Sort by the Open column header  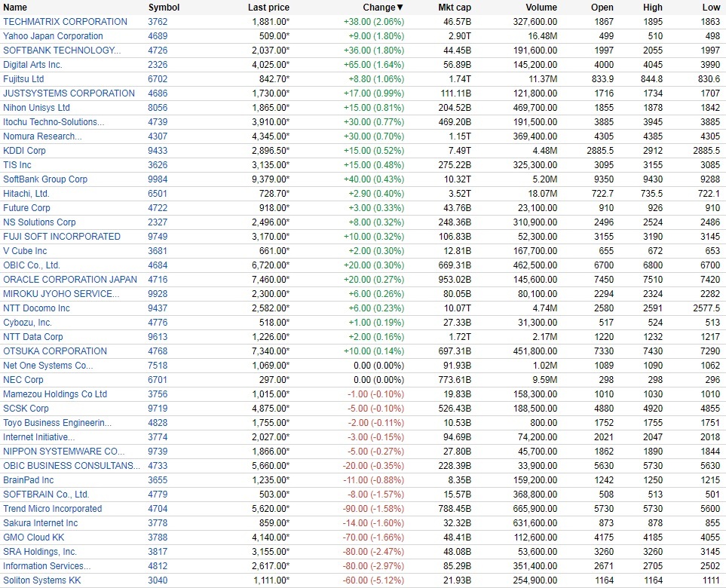602,8
